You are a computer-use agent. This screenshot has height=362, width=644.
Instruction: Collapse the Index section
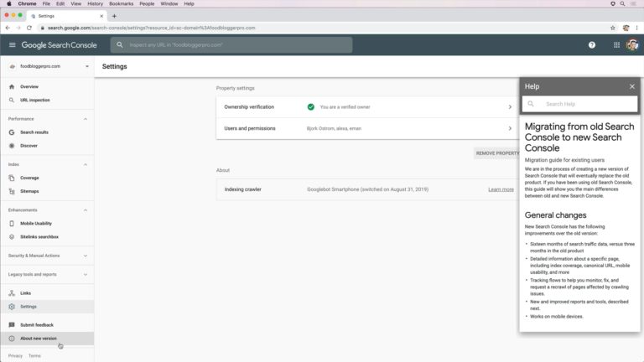[86, 164]
